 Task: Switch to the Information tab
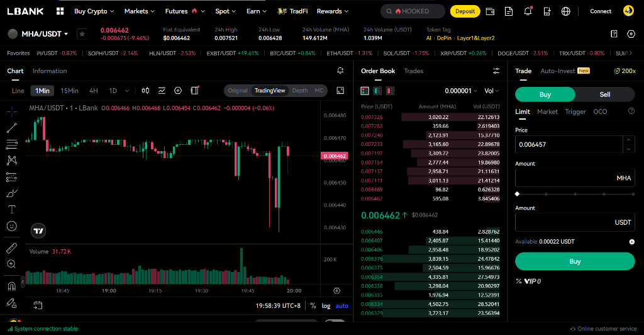(50, 71)
